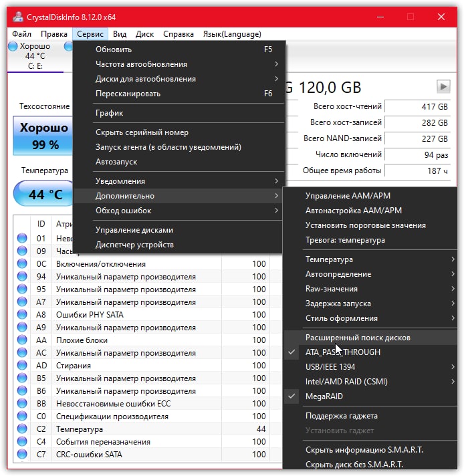
Task: Click status orb for attribute AC row
Action: coord(22,352)
